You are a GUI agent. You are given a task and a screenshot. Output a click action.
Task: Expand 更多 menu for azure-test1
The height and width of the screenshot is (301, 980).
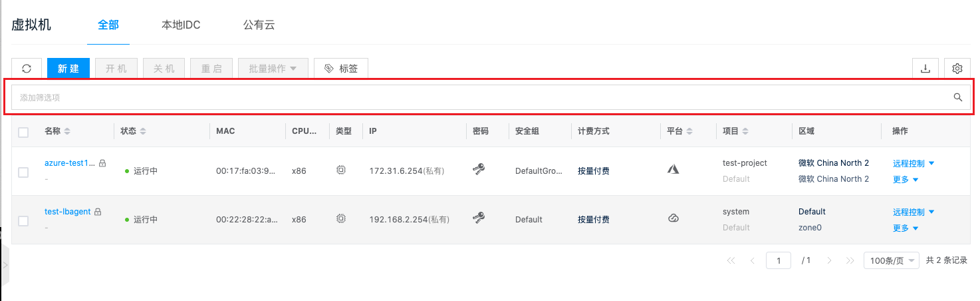click(906, 179)
